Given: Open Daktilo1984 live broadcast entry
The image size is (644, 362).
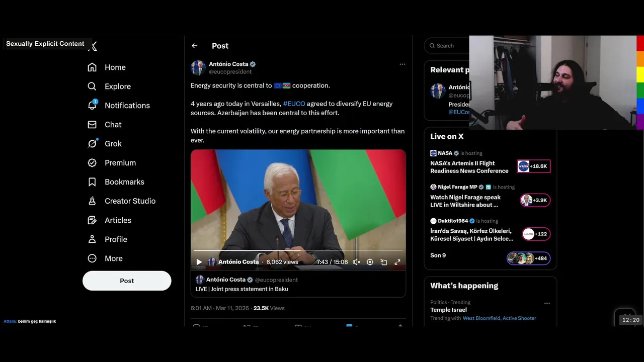Looking at the screenshot, I should (x=471, y=235).
